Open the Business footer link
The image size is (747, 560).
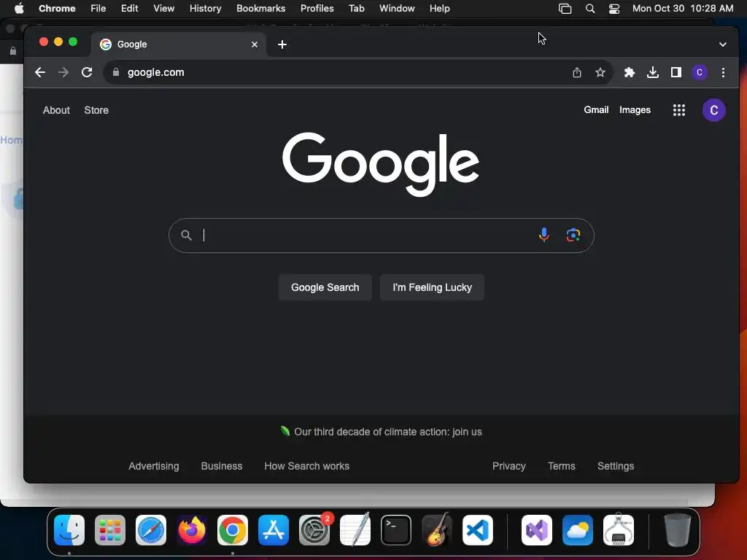[x=222, y=466]
